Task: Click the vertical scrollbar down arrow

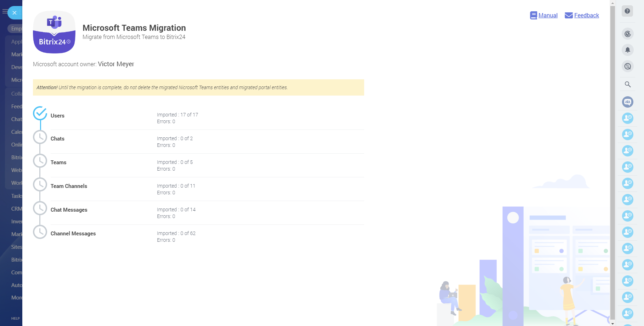Action: tap(613, 324)
